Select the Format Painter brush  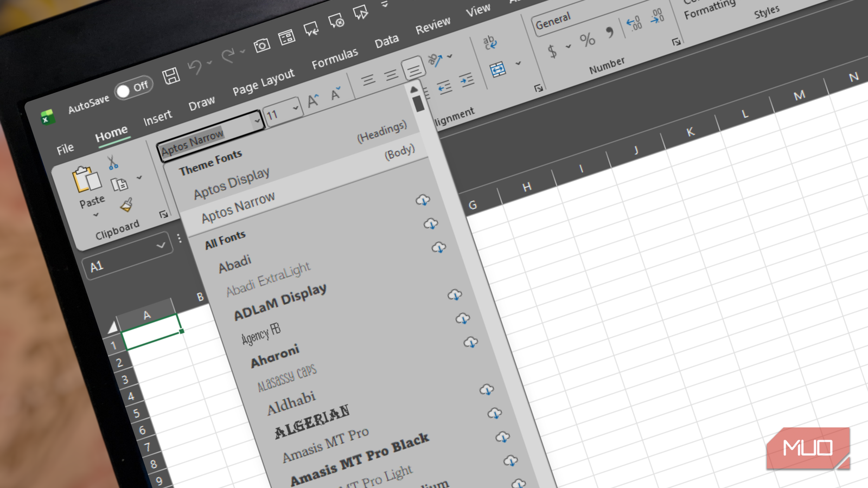(x=126, y=205)
